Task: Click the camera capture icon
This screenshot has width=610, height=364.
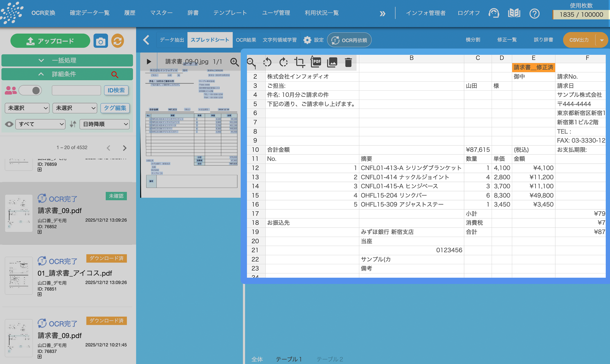Action: (101, 41)
